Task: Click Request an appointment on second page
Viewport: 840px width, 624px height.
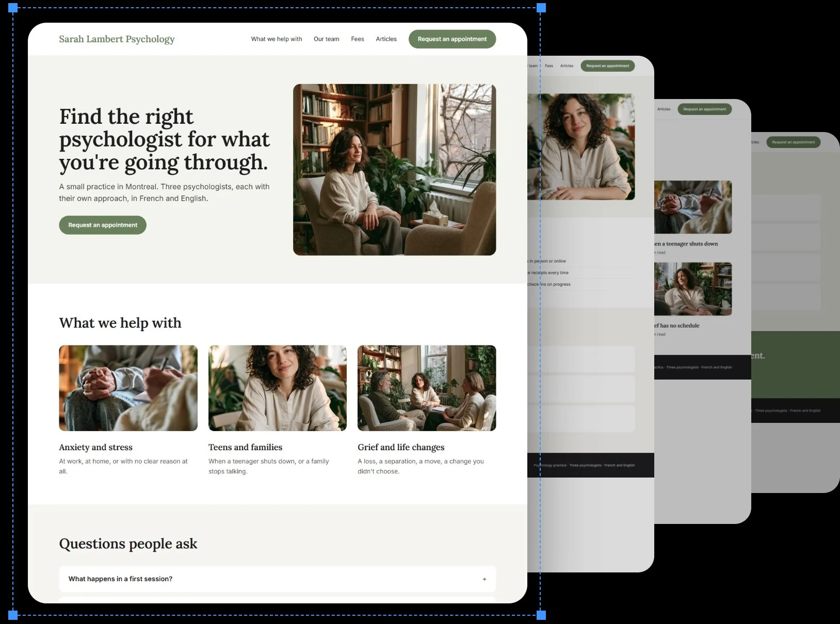Action: click(x=608, y=66)
